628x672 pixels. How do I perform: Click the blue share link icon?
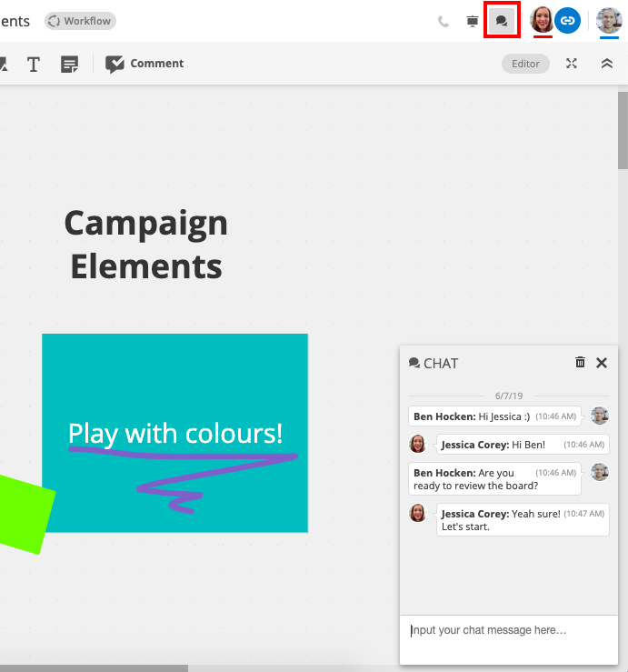[x=567, y=20]
